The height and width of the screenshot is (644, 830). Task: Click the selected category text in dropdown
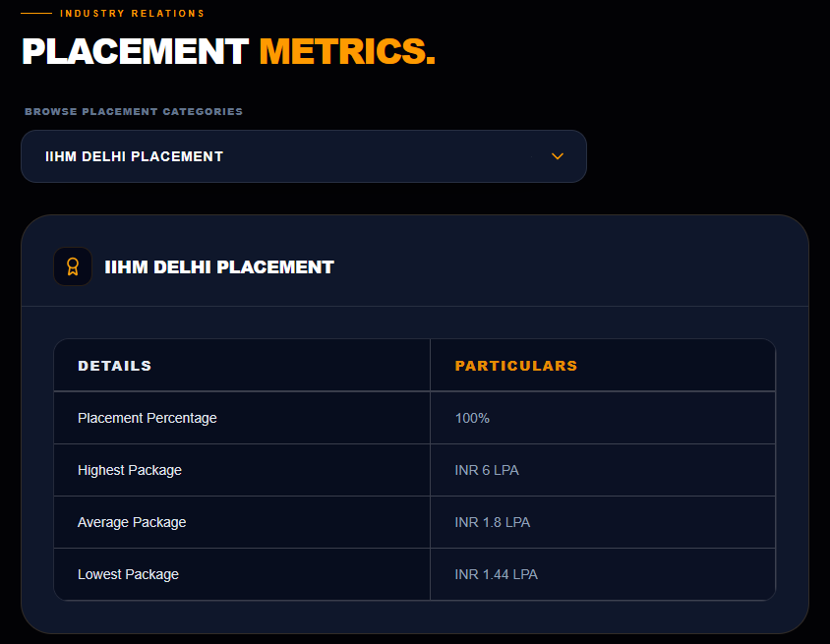click(135, 156)
